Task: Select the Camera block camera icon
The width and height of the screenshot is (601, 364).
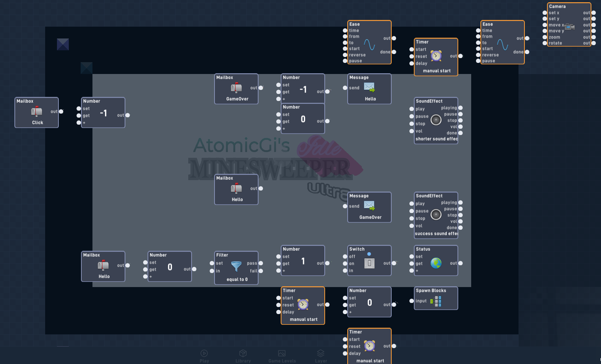Action: tap(570, 27)
